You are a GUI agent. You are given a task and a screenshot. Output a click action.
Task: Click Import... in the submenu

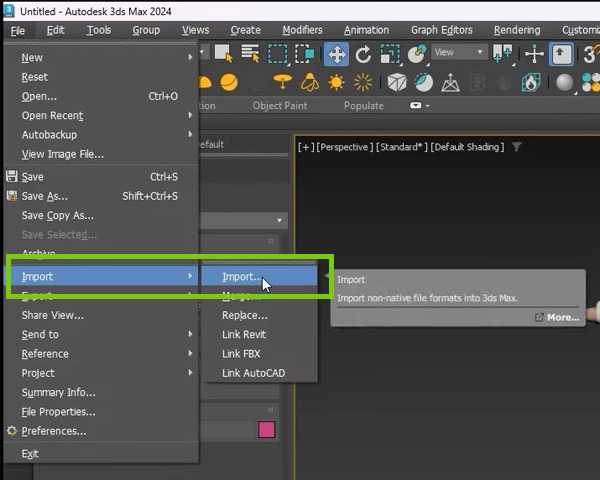(259, 276)
